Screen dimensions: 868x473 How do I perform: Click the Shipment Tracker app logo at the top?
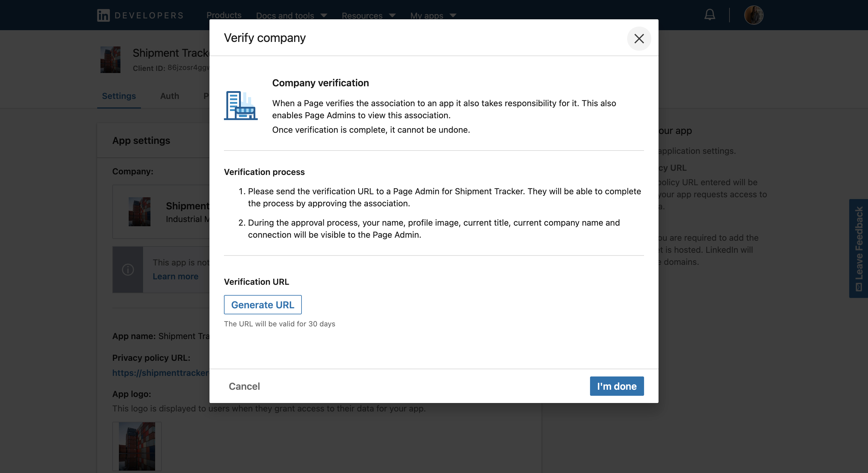(110, 60)
